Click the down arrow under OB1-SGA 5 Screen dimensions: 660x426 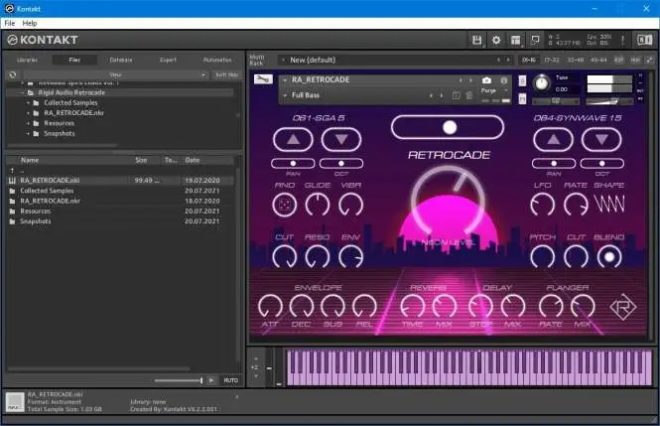coord(341,139)
